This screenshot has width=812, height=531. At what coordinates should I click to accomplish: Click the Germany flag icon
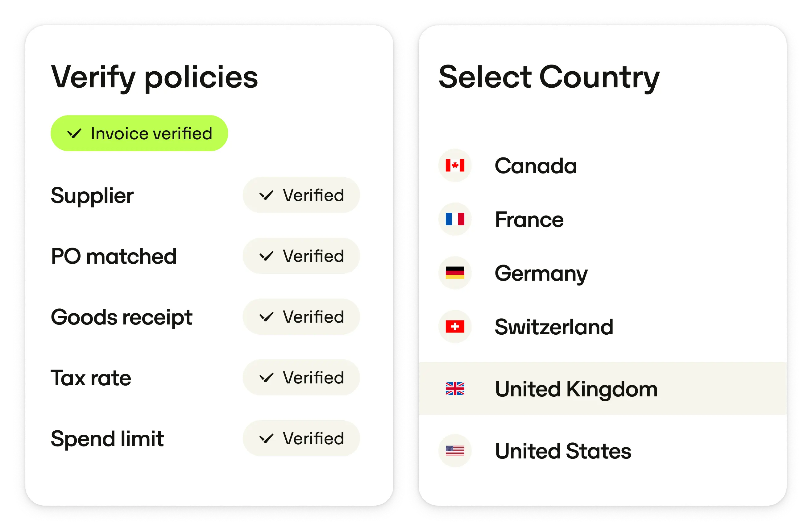455,273
